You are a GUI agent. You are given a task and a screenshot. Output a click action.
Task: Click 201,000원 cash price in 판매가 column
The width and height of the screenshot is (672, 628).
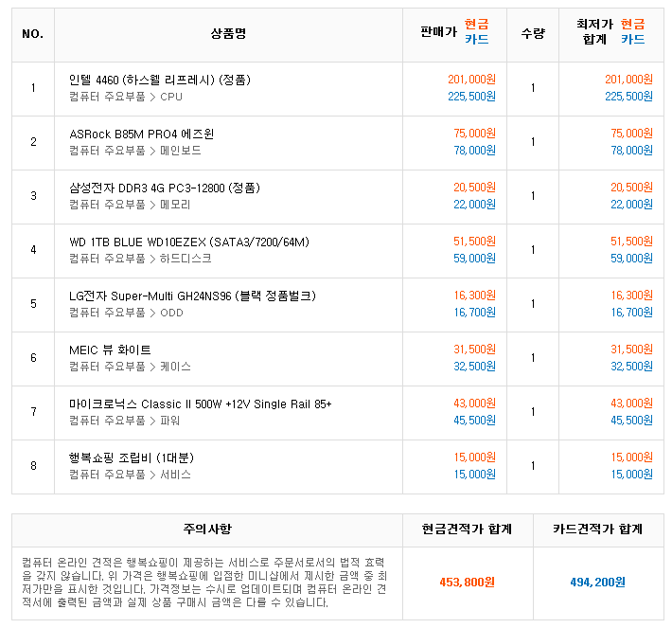tap(472, 80)
